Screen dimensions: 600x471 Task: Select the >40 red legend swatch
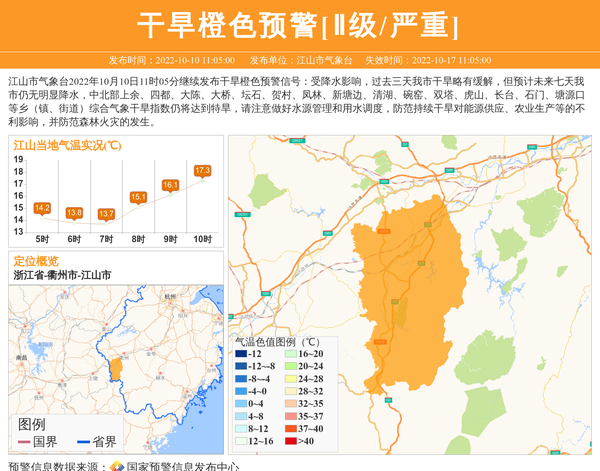click(x=290, y=440)
